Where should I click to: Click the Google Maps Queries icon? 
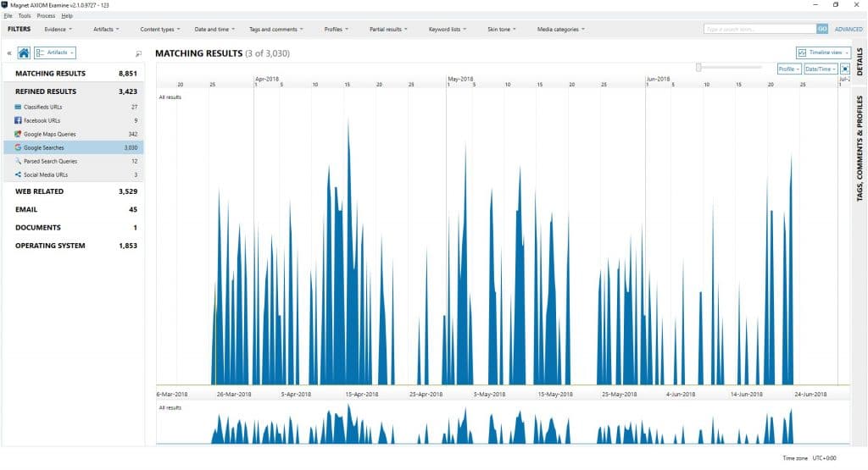[18, 134]
